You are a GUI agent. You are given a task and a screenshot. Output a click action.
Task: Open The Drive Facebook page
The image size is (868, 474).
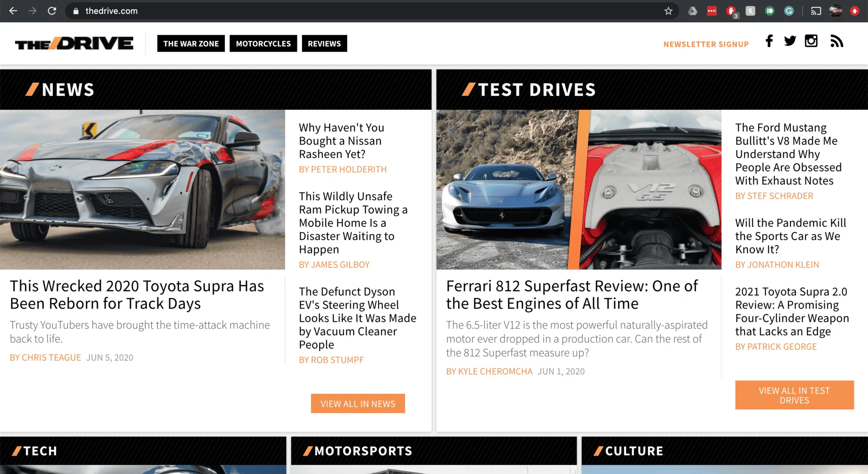769,41
